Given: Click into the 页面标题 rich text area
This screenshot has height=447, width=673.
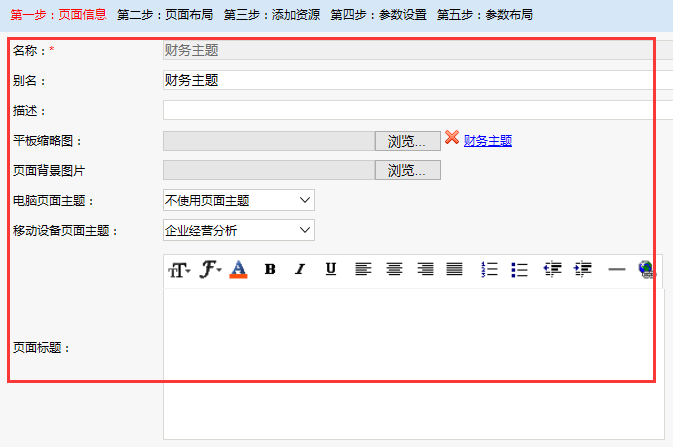Looking at the screenshot, I should (414, 364).
